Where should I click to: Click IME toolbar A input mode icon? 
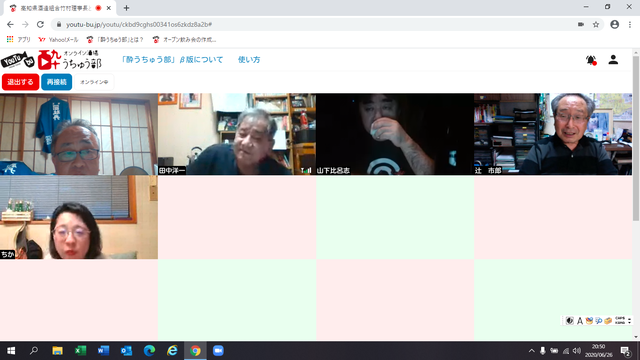pos(580,321)
